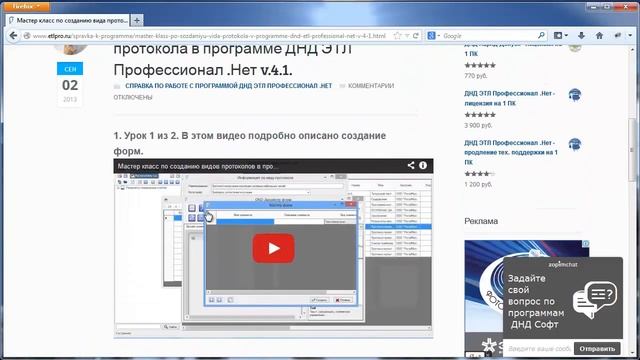Click the Реклама sidebar heading
Screen dimensions: 640x360
click(x=481, y=221)
